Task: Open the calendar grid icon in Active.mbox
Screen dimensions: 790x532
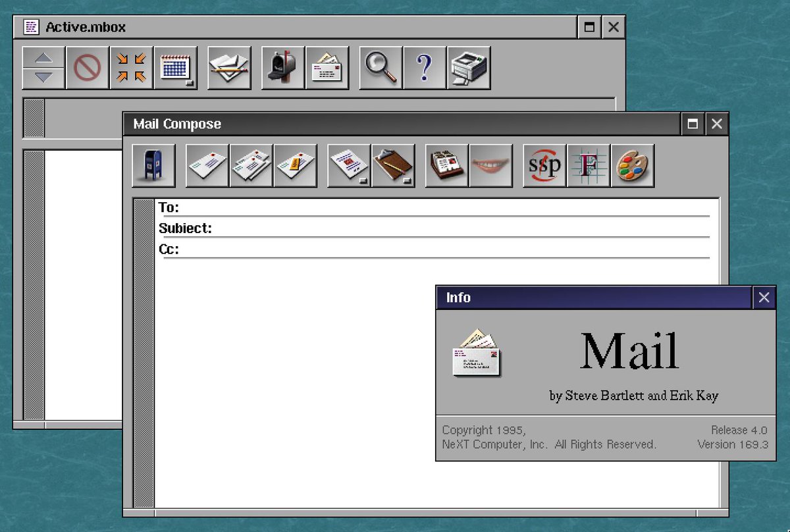Action: tap(176, 68)
